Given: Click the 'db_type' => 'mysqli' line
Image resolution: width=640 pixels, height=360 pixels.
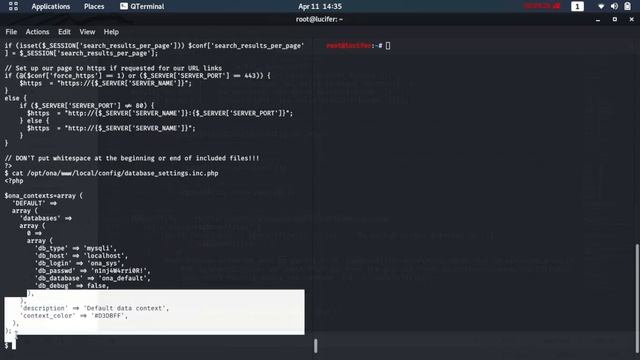Looking at the screenshot, I should [x=76, y=248].
